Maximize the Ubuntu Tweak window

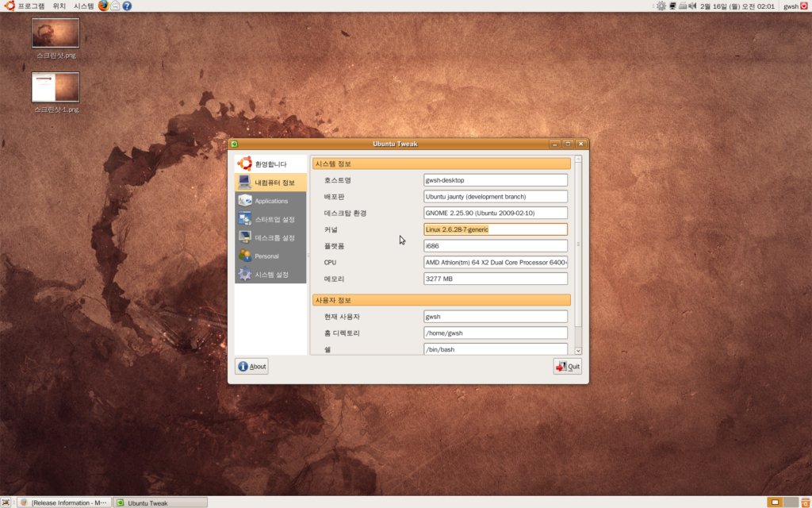coord(568,144)
